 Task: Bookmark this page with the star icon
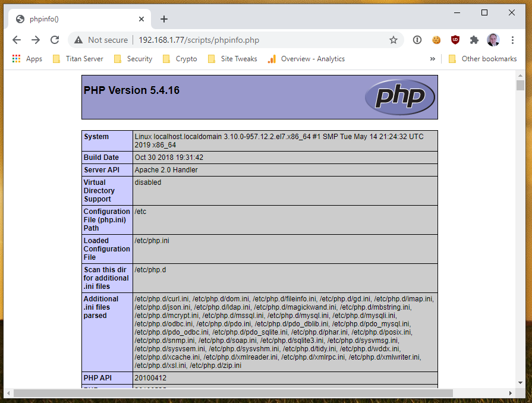(x=393, y=40)
